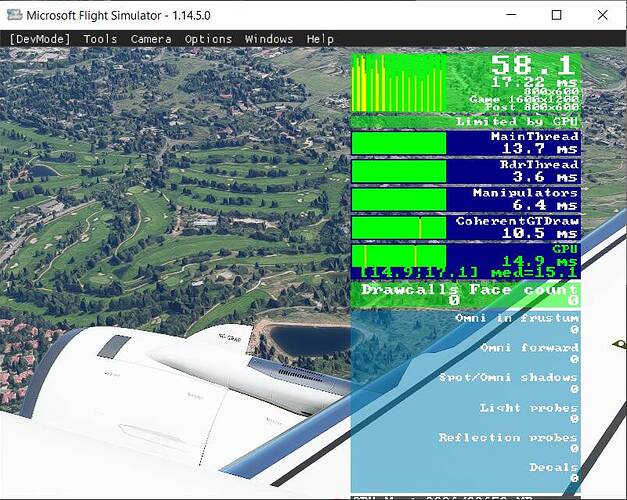Image resolution: width=627 pixels, height=500 pixels.
Task: Close the Flight Simulator window
Action: pos(602,15)
